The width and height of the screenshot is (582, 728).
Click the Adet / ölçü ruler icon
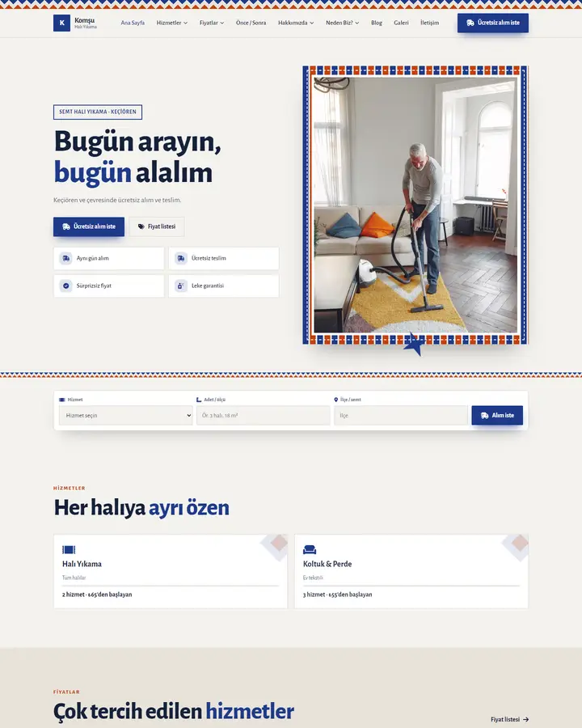click(199, 400)
